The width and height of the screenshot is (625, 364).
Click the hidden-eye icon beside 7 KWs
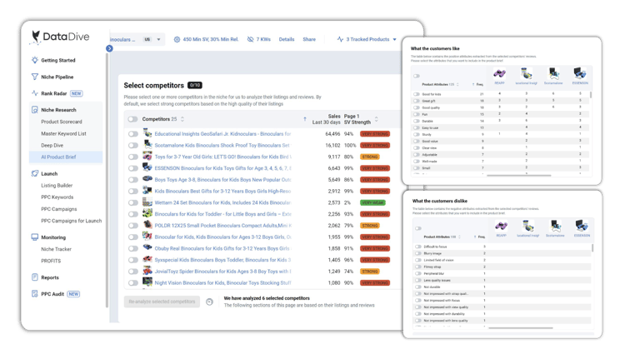(x=250, y=39)
